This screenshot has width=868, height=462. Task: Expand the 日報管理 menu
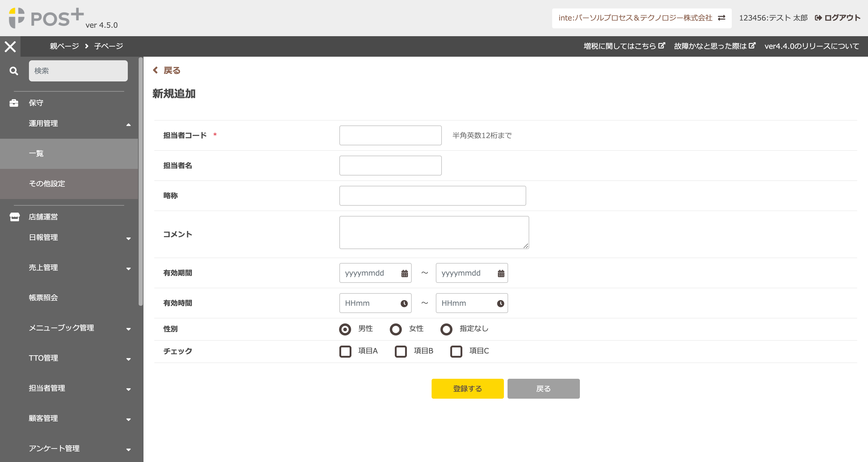pos(128,239)
